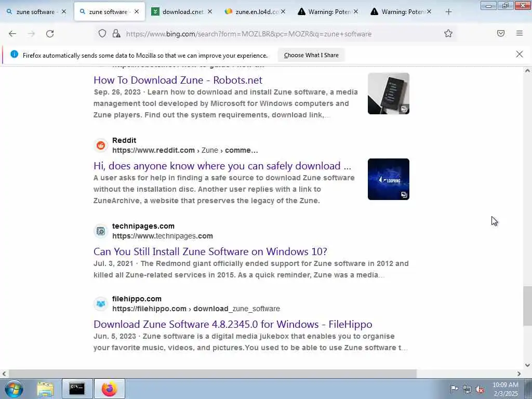The width and height of the screenshot is (532, 399).
Task: Open Can You Still Install Zune Software link
Action: click(x=210, y=251)
